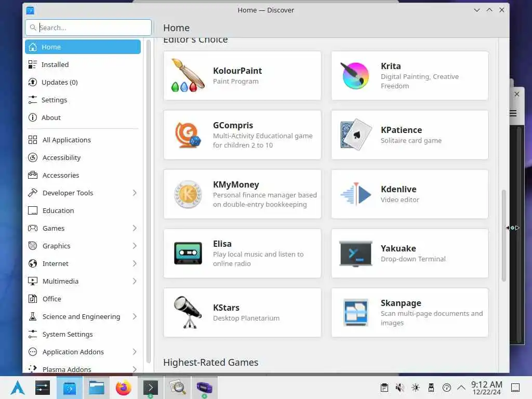Viewport: 532px width, 399px height.
Task: Click the Installed sidebar icon
Action: pos(33,64)
